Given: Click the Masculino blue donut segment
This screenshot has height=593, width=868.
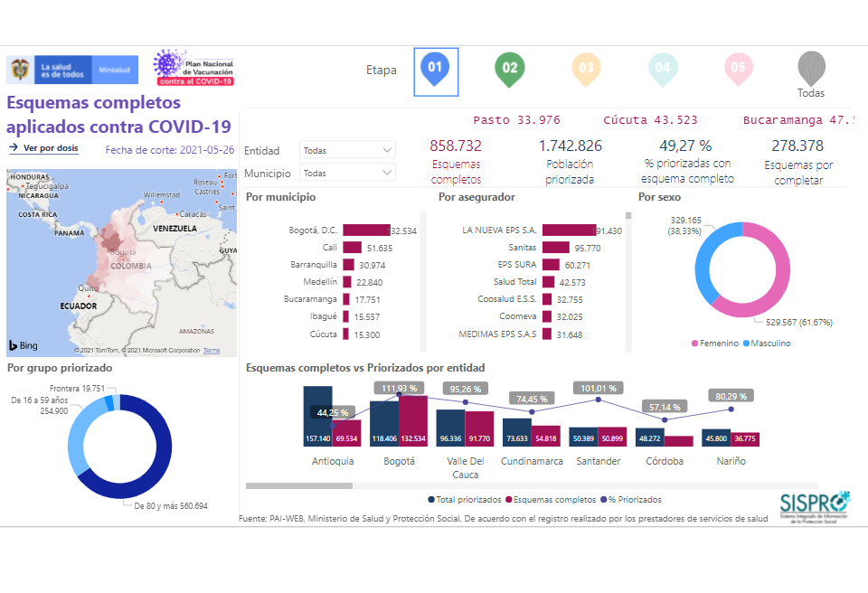Looking at the screenshot, I should [703, 263].
